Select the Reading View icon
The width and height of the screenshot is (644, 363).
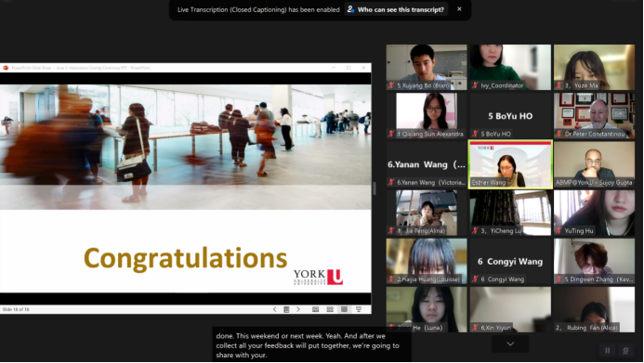(x=344, y=309)
